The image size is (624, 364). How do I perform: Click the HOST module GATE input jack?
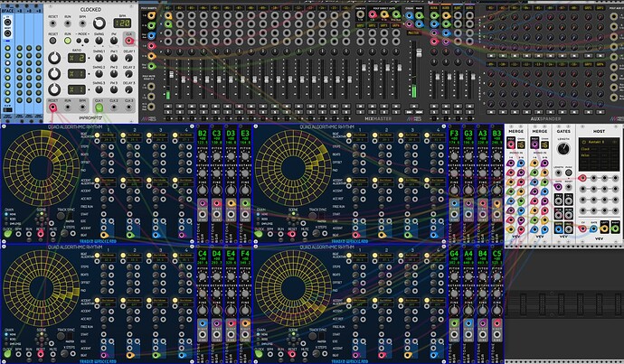pos(593,229)
